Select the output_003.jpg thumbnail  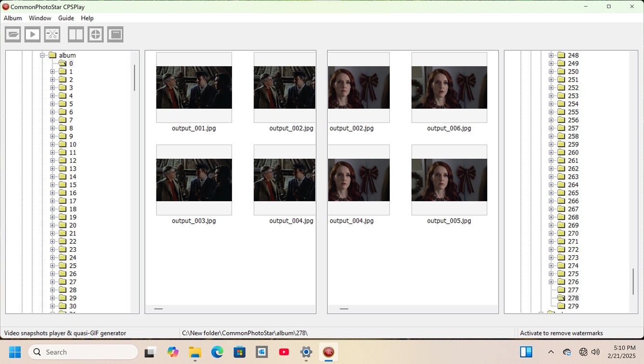click(194, 180)
